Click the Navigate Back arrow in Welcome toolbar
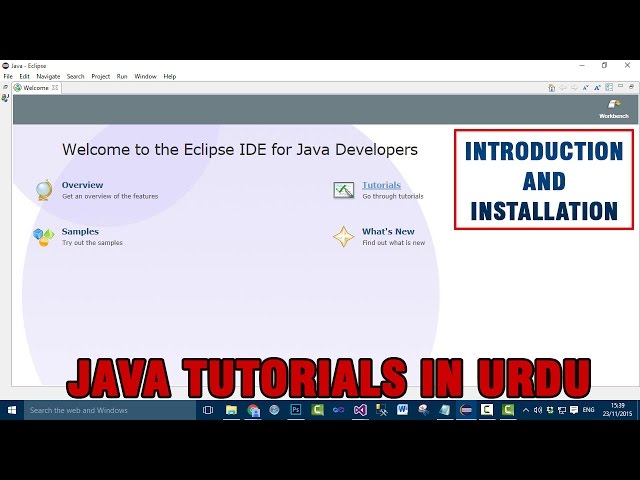This screenshot has height=480, width=640. (563, 87)
